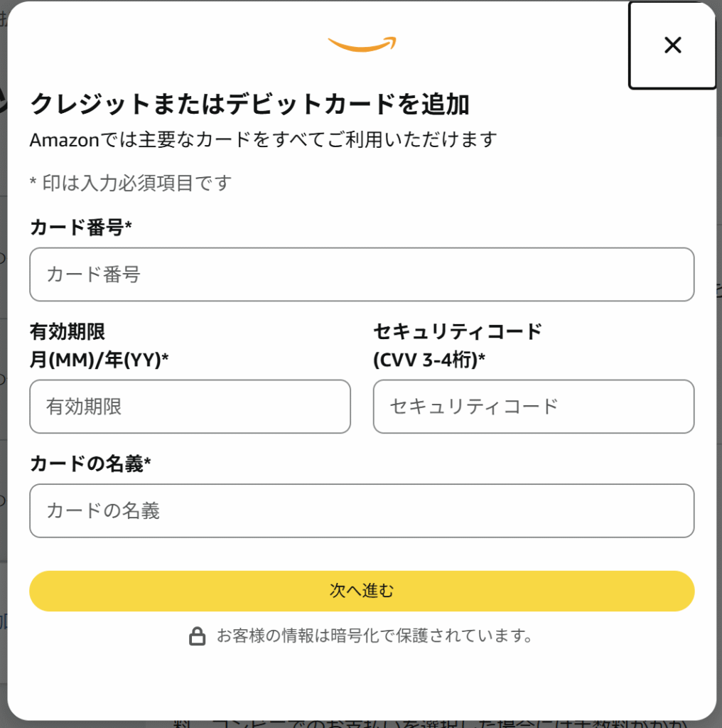Click the カード番号* field label
Screen dimensions: 722x728
81,227
